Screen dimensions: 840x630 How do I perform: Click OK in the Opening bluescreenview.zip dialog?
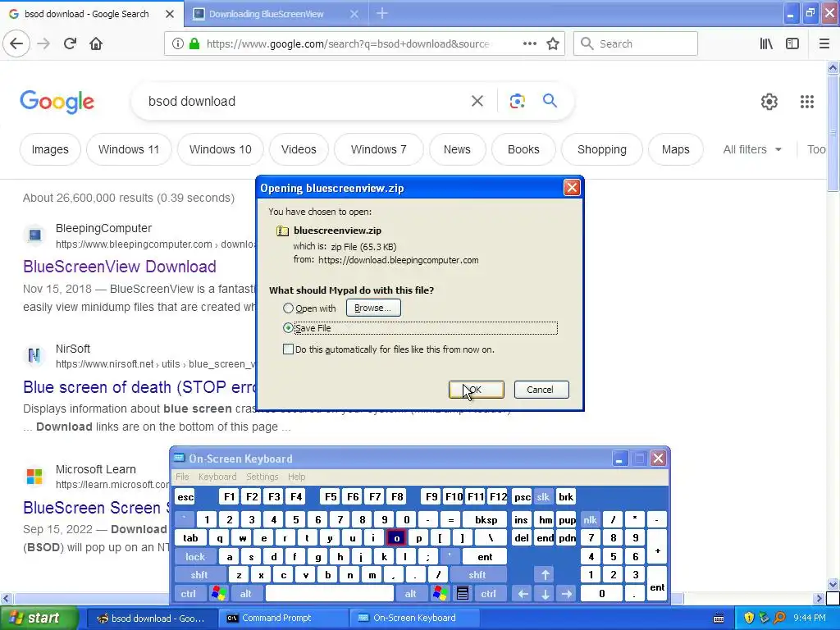(477, 390)
